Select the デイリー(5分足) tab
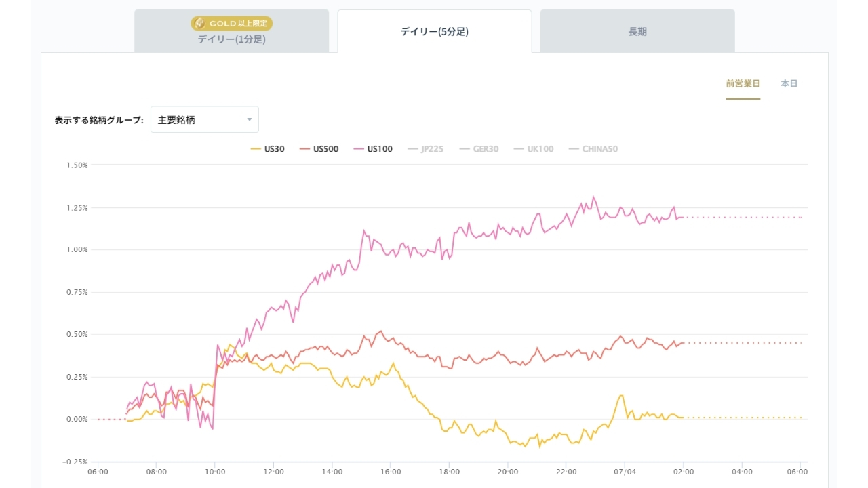868x488 pixels. [435, 31]
